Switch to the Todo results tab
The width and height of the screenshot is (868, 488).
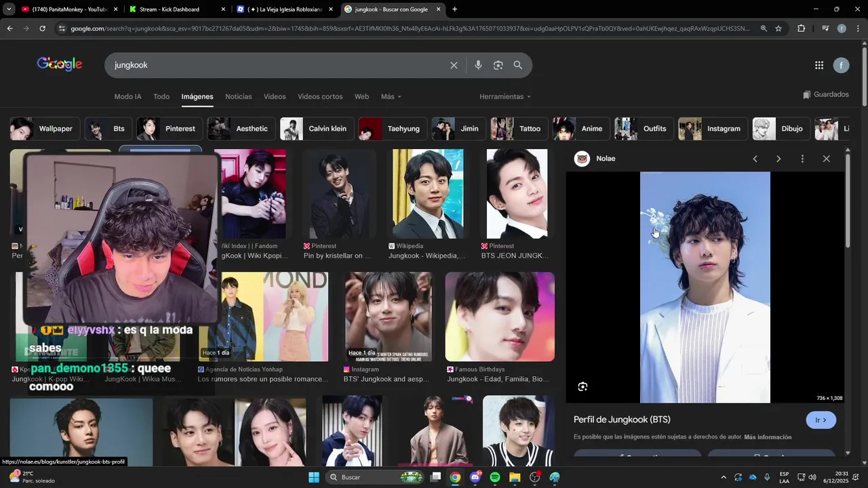(161, 97)
